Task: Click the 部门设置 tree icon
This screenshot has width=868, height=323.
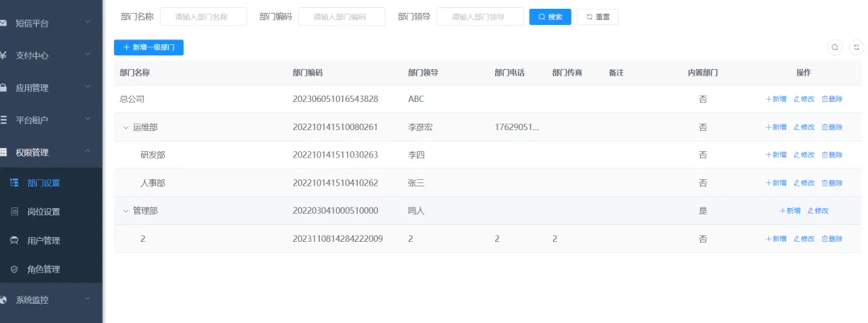Action: coord(15,183)
